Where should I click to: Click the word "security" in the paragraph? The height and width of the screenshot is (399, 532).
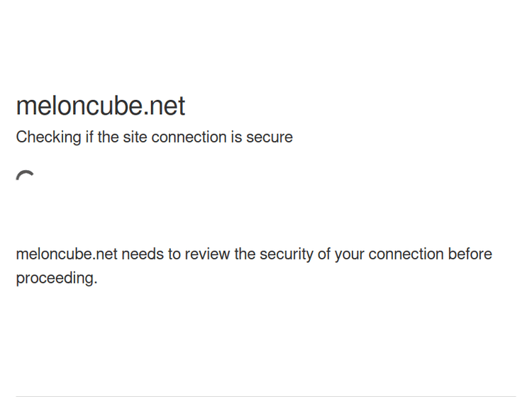click(x=286, y=254)
